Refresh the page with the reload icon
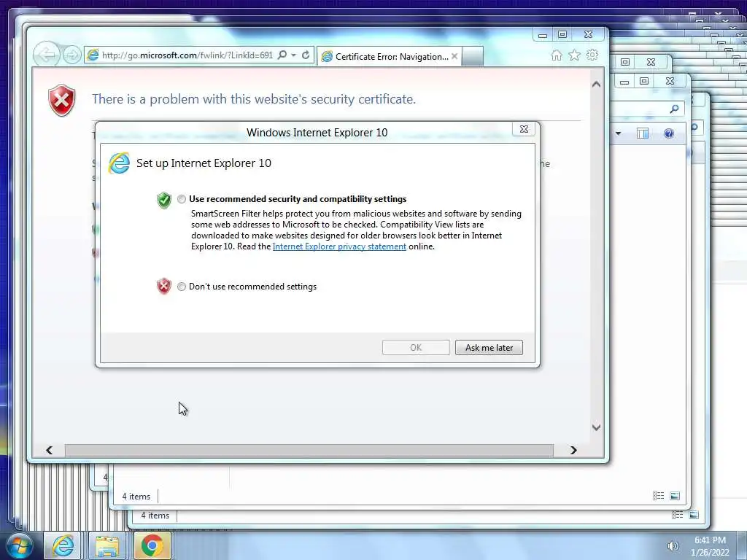This screenshot has width=747, height=560. click(x=306, y=55)
